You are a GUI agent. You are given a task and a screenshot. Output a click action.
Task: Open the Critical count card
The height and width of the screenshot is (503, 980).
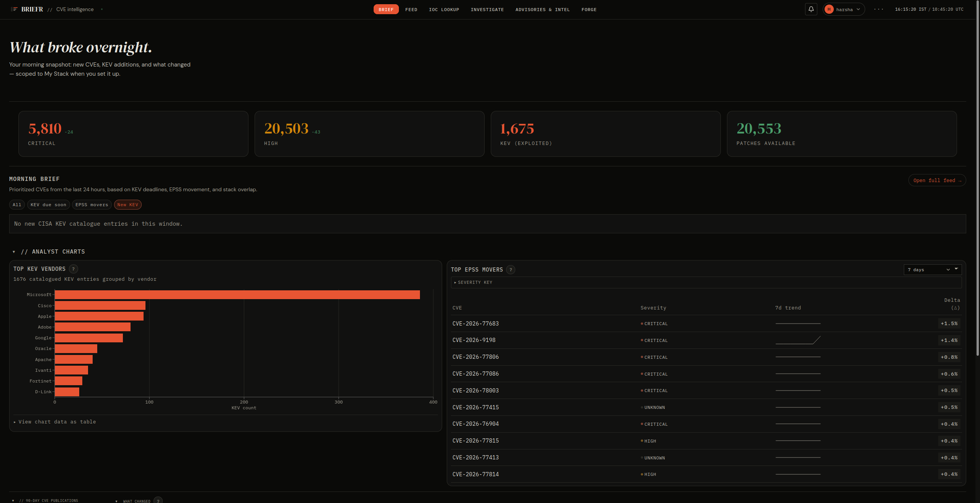(133, 134)
